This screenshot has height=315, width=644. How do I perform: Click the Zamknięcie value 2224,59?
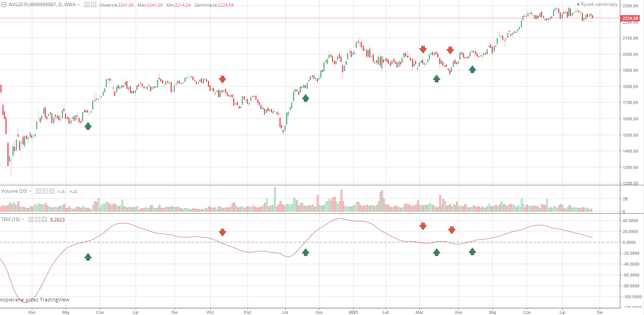pos(226,5)
